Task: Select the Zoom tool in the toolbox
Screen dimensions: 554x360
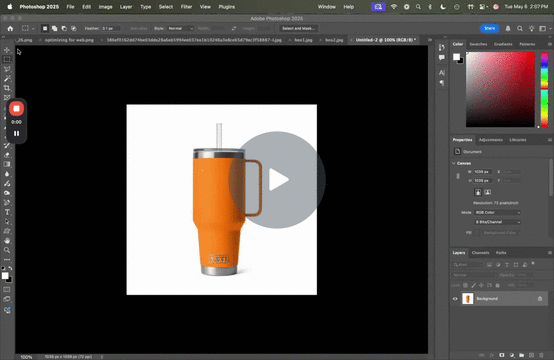Action: pyautogui.click(x=7, y=250)
